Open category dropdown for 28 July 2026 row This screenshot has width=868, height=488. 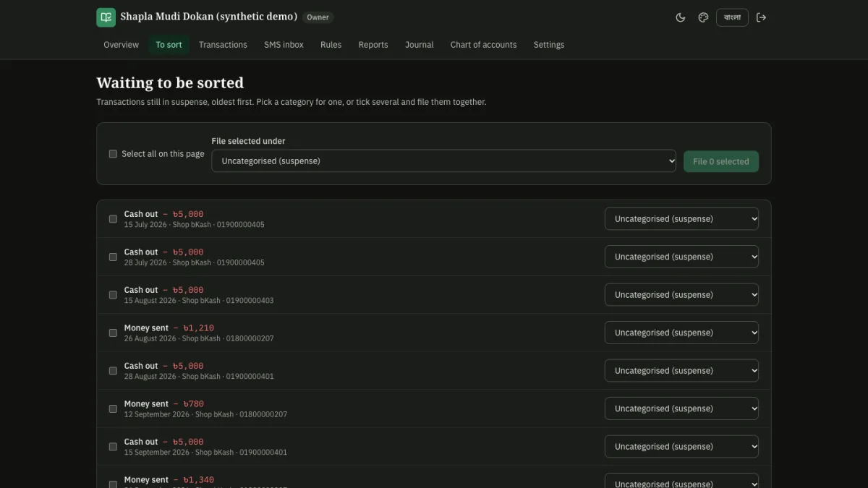tap(681, 257)
